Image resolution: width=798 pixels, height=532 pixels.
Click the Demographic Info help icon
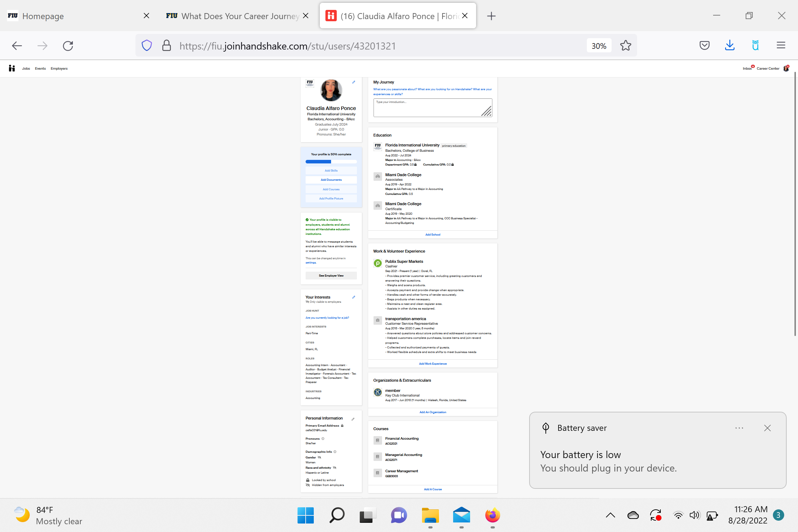pyautogui.click(x=335, y=452)
